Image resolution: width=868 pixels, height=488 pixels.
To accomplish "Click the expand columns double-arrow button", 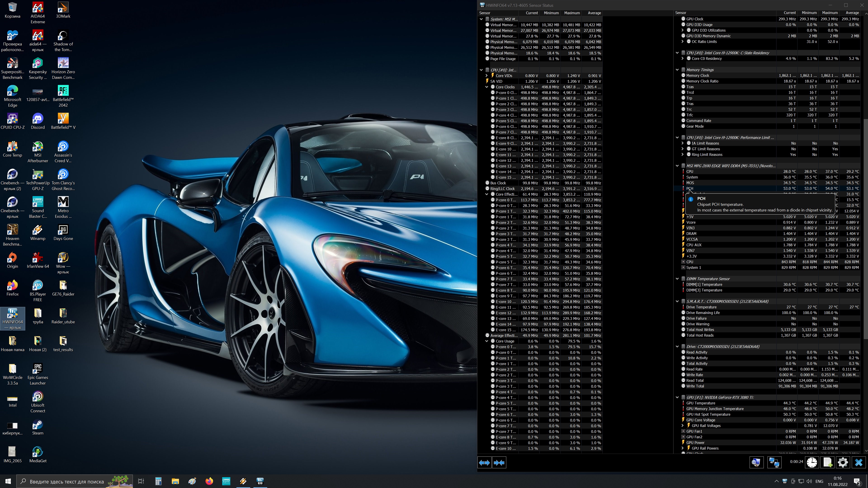I will coord(484,462).
